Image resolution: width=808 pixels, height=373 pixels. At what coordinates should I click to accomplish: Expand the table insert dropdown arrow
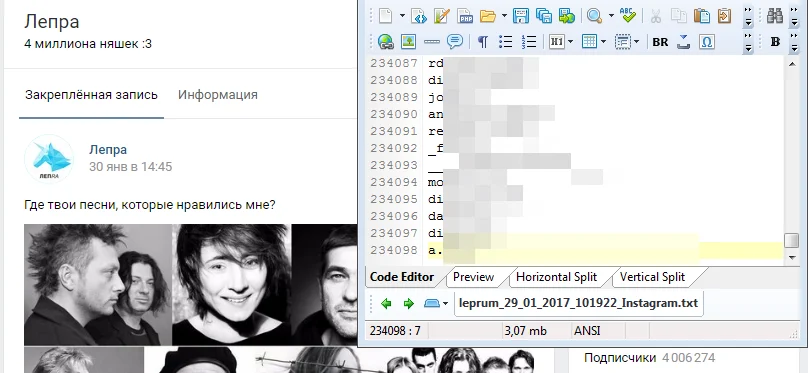(603, 42)
